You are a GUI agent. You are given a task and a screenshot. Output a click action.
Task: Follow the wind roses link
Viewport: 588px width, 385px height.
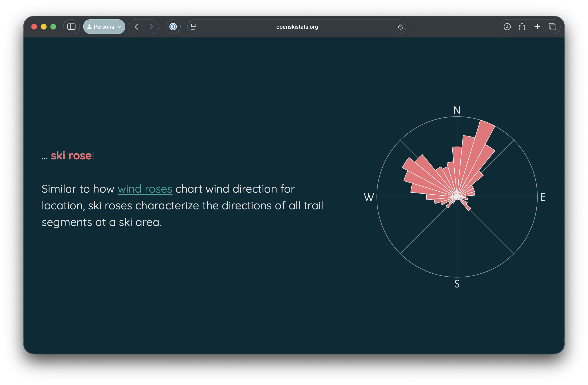coord(145,189)
